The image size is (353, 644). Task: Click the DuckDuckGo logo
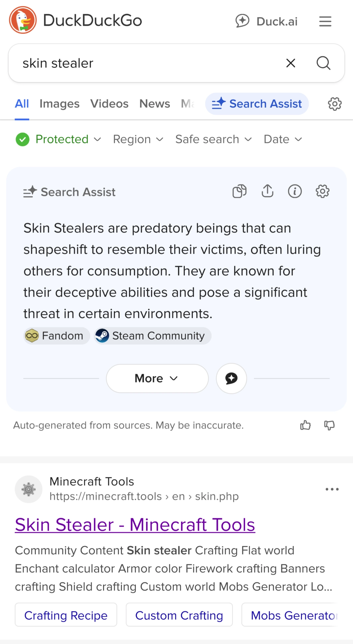pos(76,21)
